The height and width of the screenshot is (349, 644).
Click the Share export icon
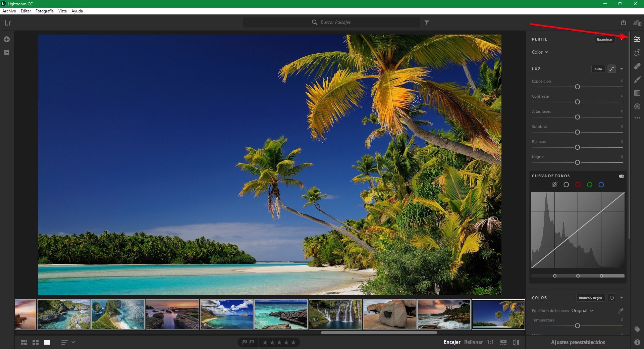(623, 22)
